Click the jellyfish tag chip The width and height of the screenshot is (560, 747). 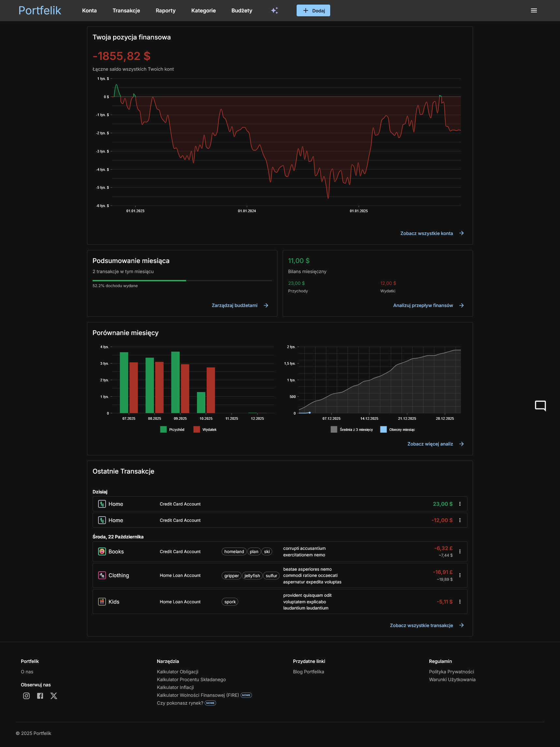pos(252,576)
